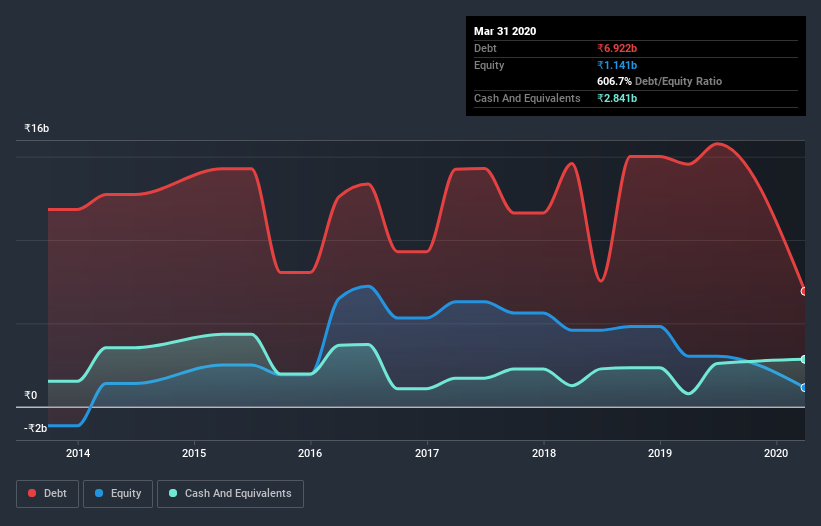Click the 2019 x-axis label
The image size is (821, 526).
pos(660,453)
